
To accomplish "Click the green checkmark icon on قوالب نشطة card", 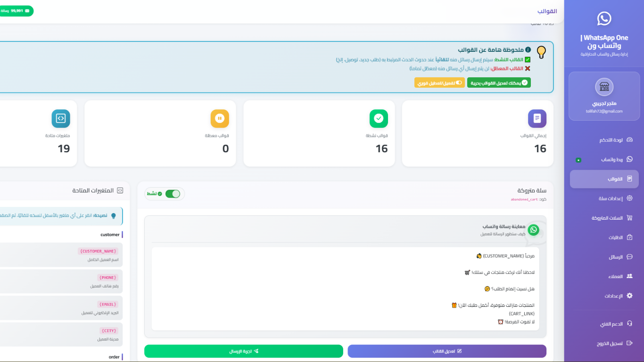I will pos(379,119).
